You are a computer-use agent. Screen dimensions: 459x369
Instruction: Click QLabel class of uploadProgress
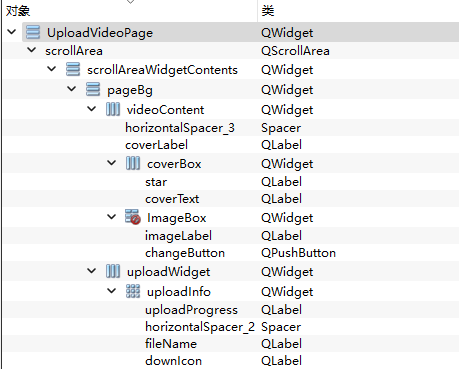pos(282,310)
